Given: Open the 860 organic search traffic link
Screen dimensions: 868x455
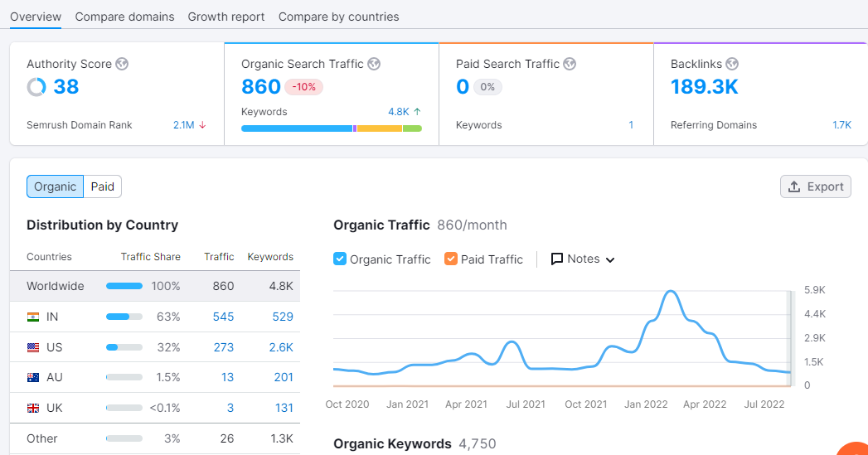Looking at the screenshot, I should click(x=261, y=87).
